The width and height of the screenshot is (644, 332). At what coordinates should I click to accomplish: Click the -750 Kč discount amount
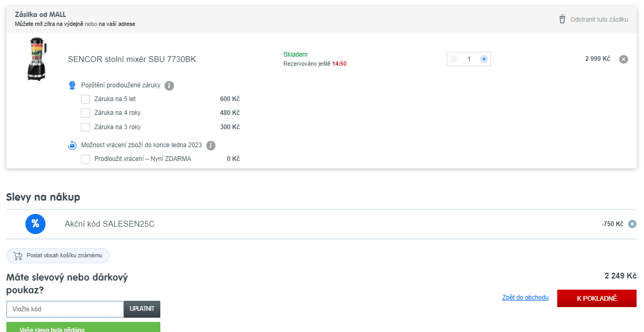pos(612,224)
